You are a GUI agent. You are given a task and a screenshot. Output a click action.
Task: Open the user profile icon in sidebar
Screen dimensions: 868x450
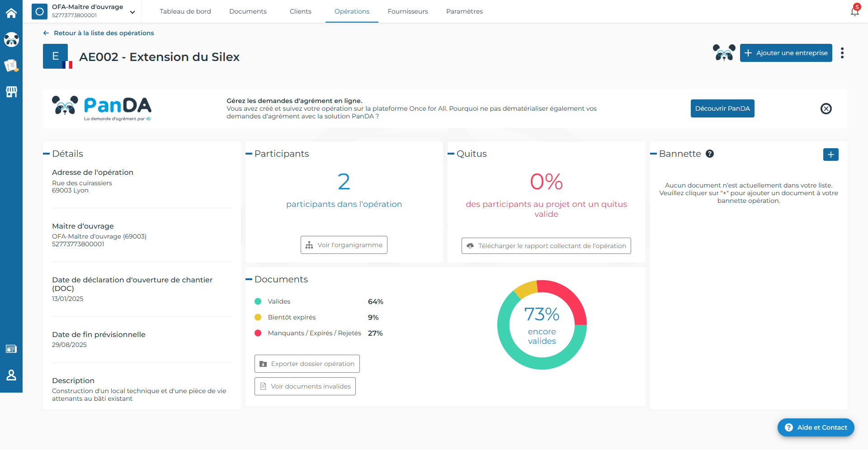(x=11, y=375)
